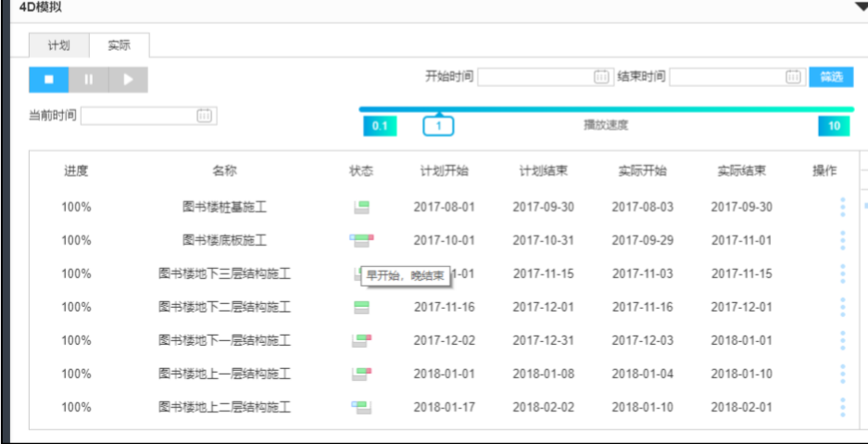Open the 结束时间 calendar picker
Image resolution: width=868 pixels, height=444 pixels.
(793, 77)
